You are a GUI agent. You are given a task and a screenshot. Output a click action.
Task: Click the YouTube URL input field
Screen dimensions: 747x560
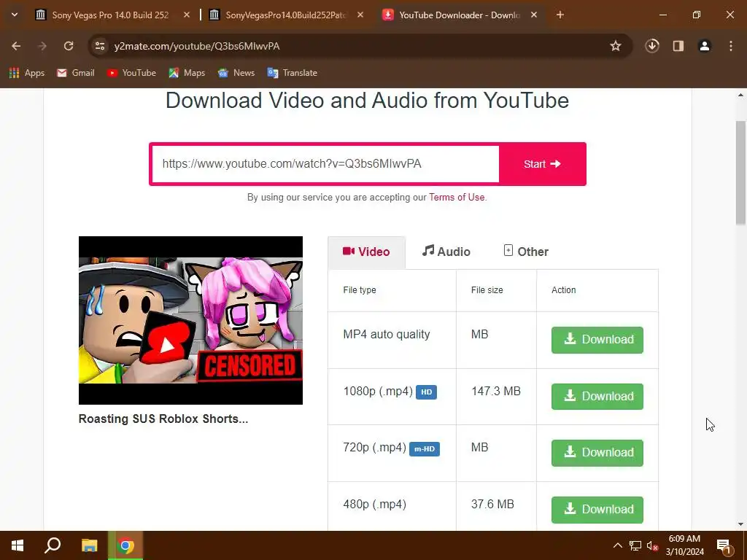pyautogui.click(x=325, y=164)
